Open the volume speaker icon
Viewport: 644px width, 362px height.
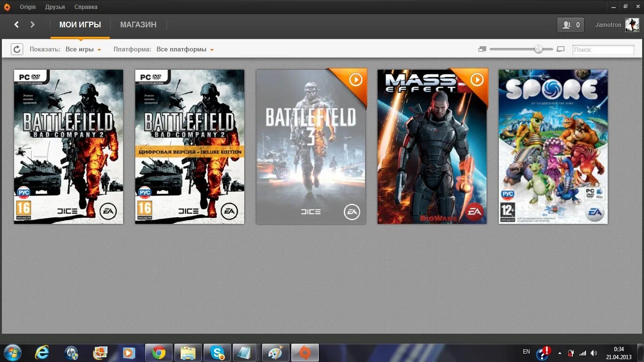point(594,353)
